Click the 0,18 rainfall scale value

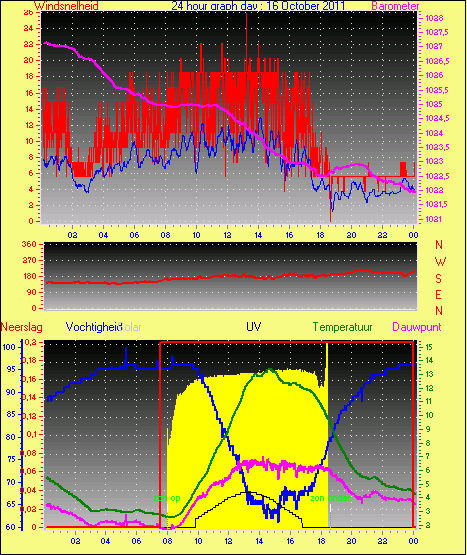click(29, 360)
